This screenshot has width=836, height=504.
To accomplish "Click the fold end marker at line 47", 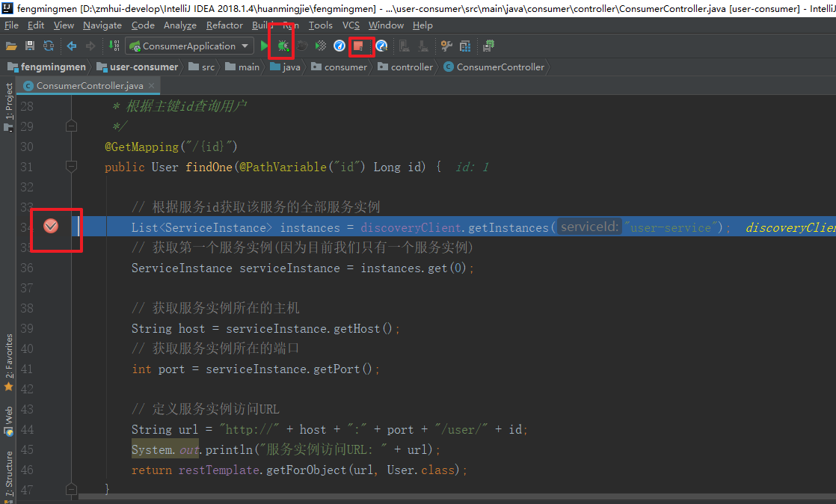I will (x=71, y=488).
